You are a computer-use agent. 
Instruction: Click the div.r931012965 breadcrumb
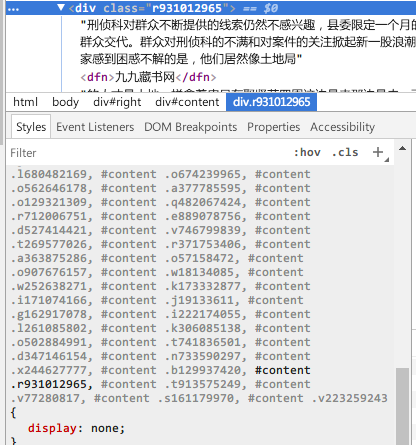pyautogui.click(x=271, y=102)
